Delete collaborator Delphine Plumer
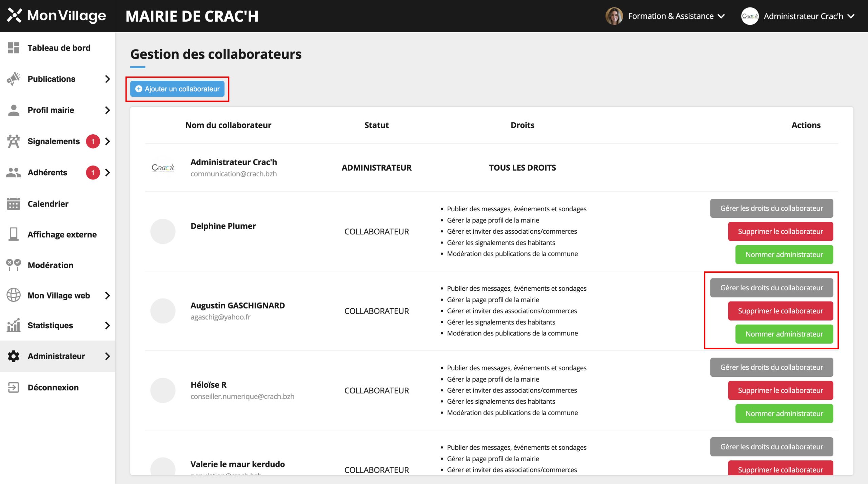 [780, 232]
